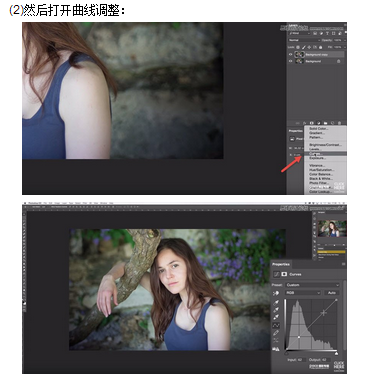Enable the lock all padlock icon

321,47
